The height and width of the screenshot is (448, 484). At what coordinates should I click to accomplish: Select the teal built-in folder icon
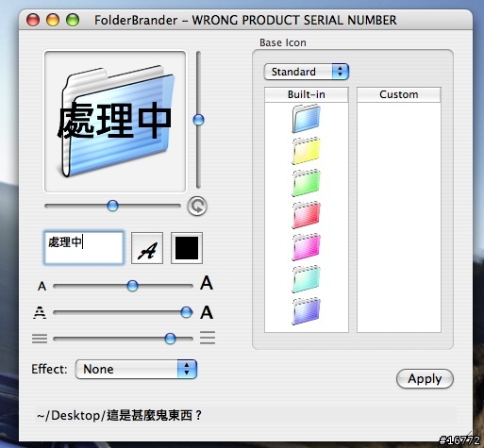point(306,279)
